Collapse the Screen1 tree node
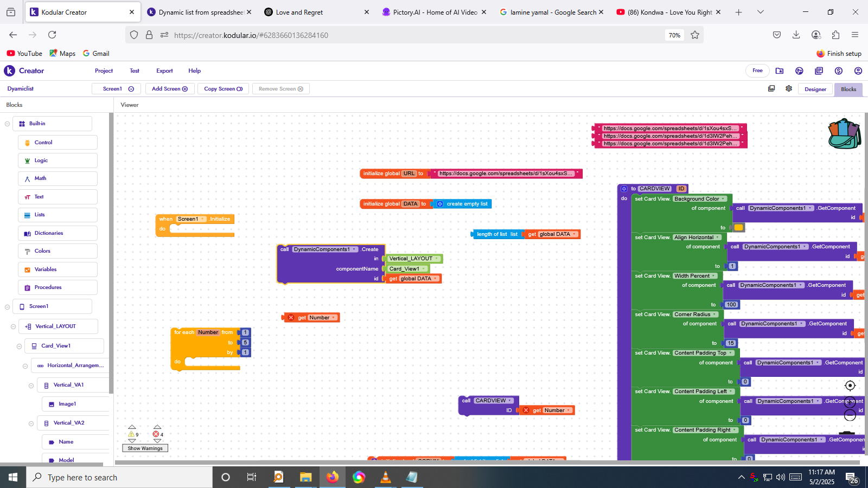The width and height of the screenshot is (868, 488). click(x=7, y=307)
